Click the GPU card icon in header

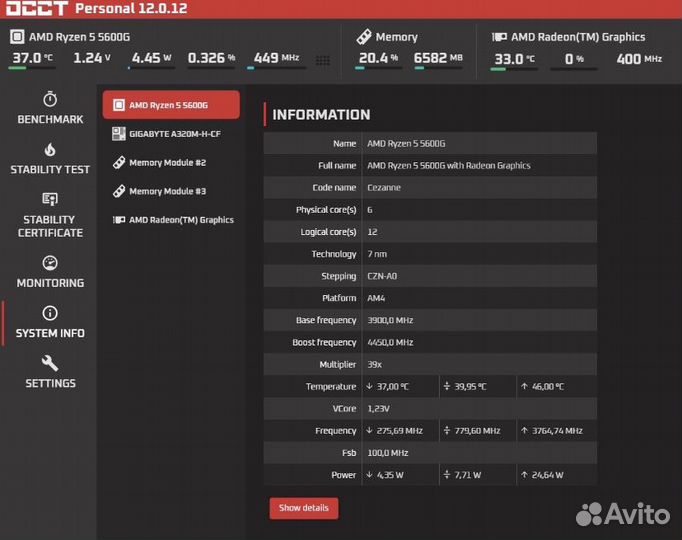click(x=499, y=37)
